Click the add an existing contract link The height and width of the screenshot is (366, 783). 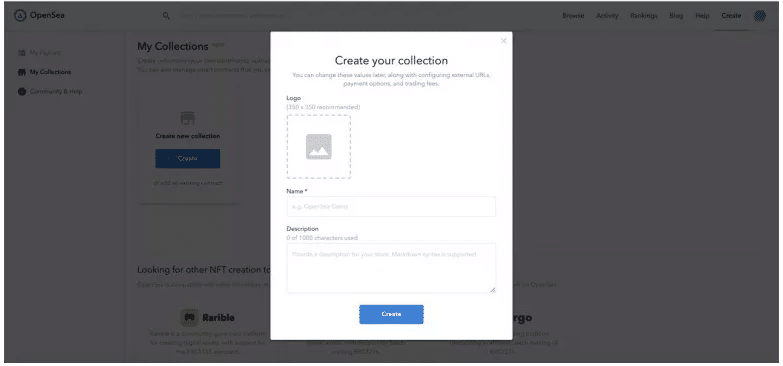(188, 183)
